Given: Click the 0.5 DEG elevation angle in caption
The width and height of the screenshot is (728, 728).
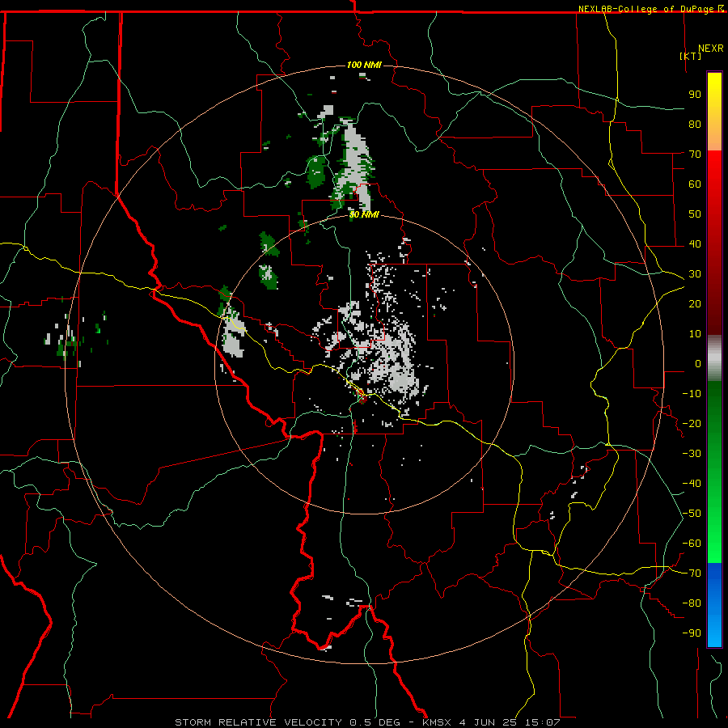Looking at the screenshot, I should point(375,722).
